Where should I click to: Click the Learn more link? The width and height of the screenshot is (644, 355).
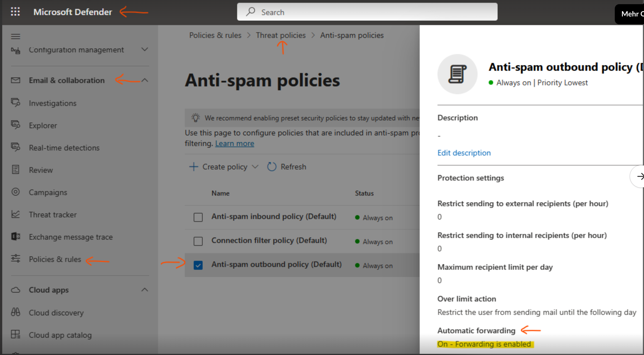234,144
